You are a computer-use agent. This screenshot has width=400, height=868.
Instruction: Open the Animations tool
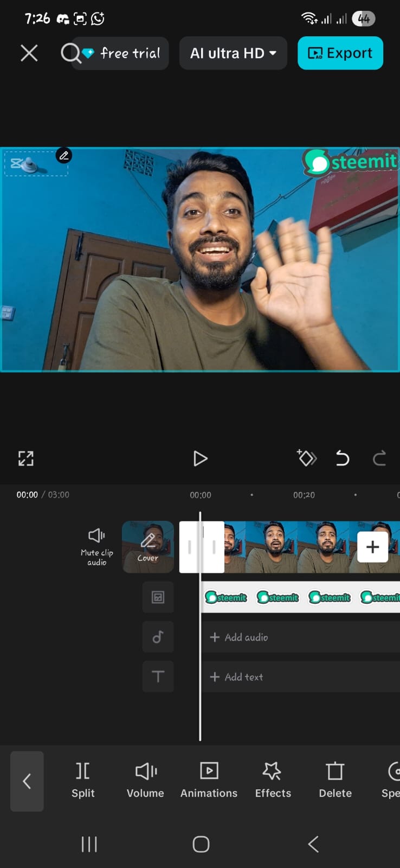click(209, 780)
